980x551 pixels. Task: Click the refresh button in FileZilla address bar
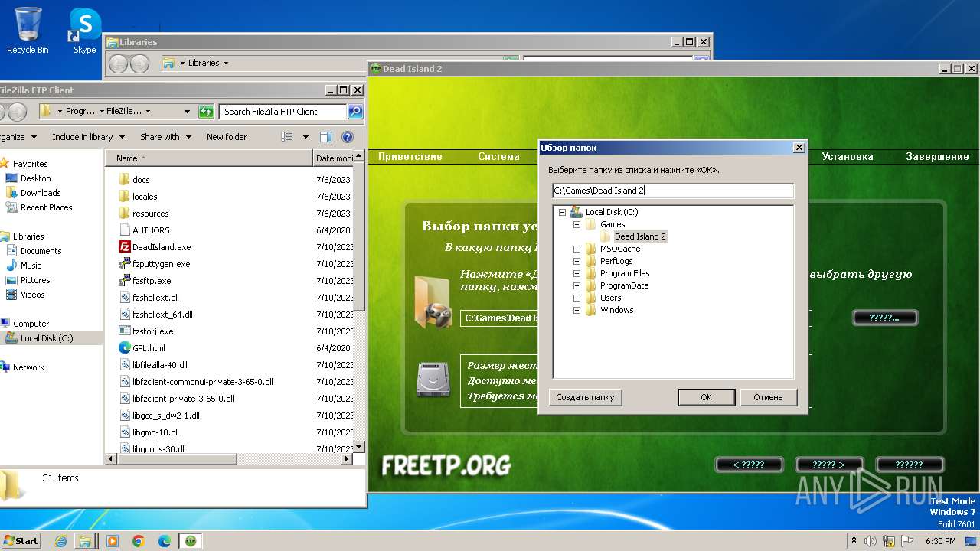[x=206, y=112]
